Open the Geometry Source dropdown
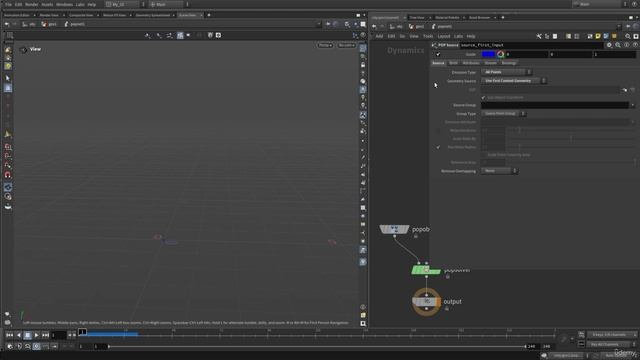The height and width of the screenshot is (360, 640). pyautogui.click(x=513, y=81)
